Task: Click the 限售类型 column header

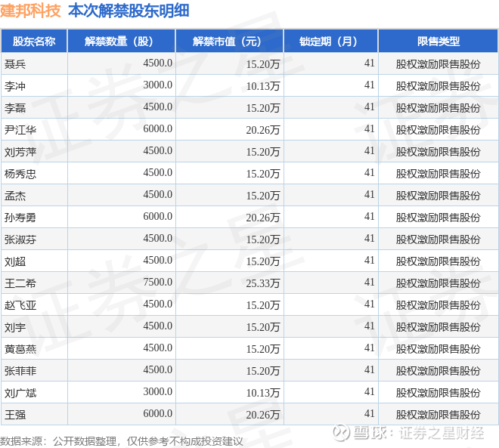Action: [x=439, y=41]
